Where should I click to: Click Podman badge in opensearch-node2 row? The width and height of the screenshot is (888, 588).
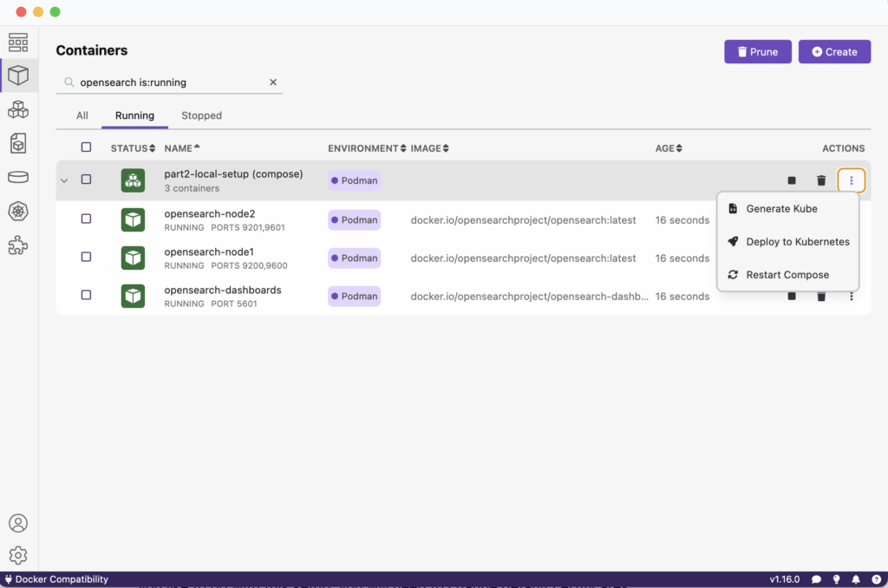354,219
